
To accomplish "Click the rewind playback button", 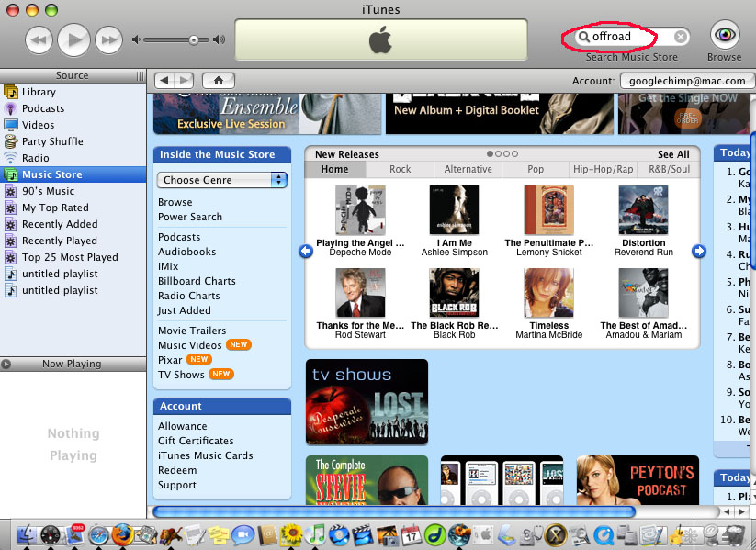I will point(39,39).
